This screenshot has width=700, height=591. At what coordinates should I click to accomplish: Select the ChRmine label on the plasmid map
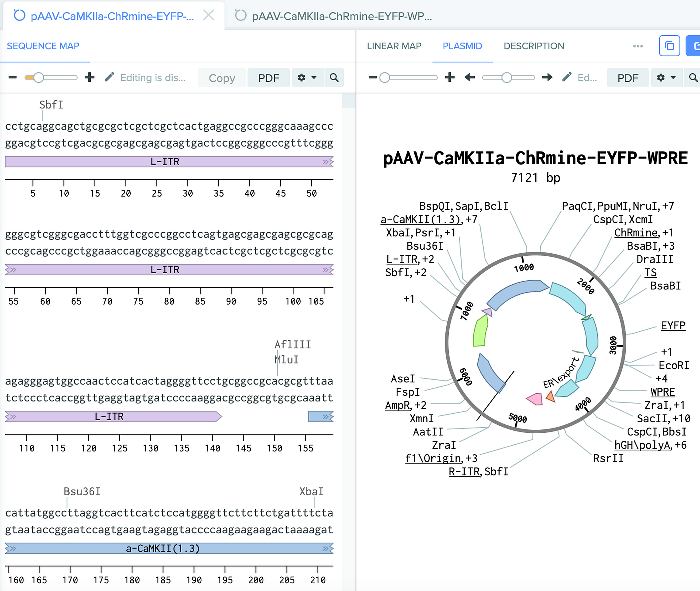(636, 233)
